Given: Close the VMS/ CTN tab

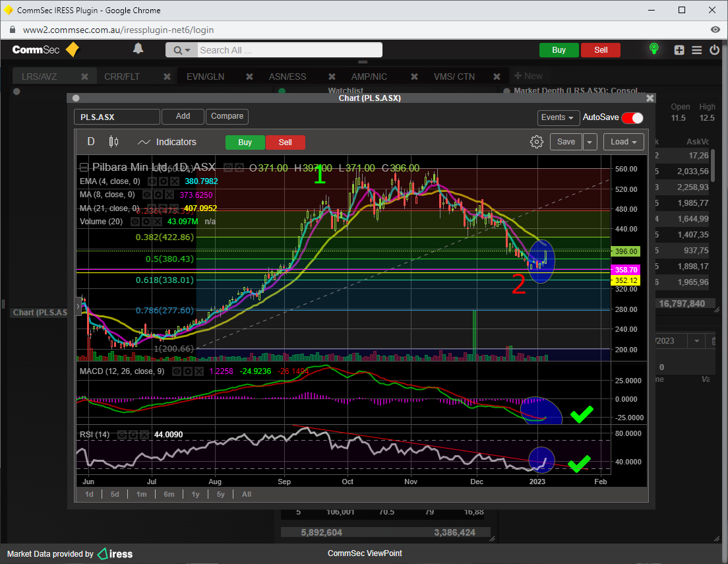Looking at the screenshot, I should pos(497,77).
